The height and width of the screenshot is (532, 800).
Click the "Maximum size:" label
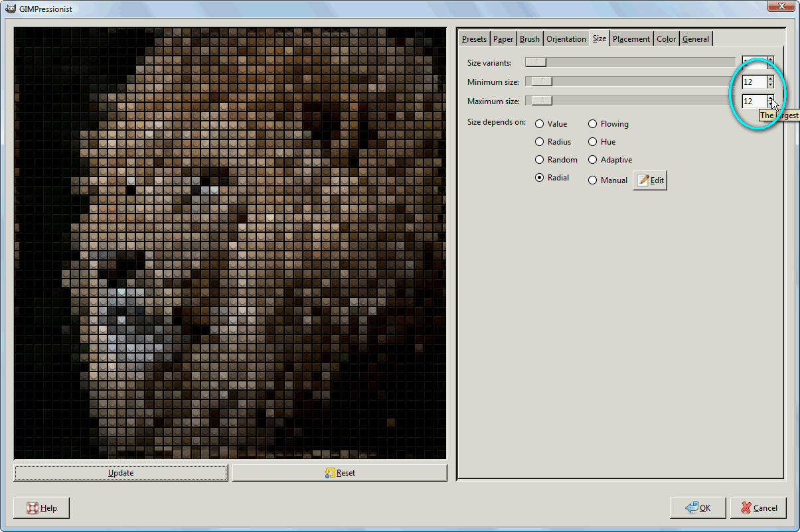tap(493, 101)
